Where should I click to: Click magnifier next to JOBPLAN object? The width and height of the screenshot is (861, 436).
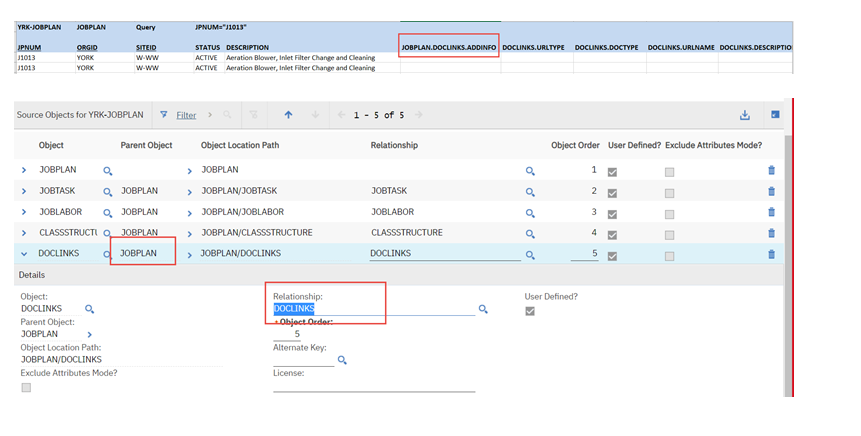coord(108,171)
